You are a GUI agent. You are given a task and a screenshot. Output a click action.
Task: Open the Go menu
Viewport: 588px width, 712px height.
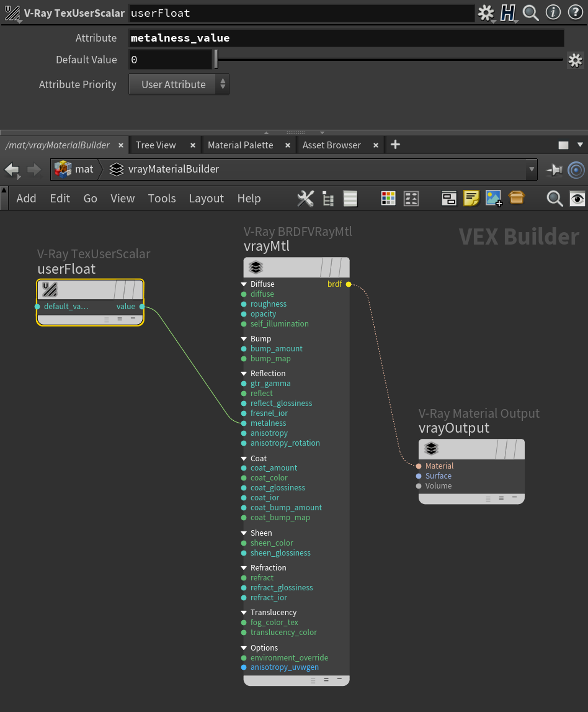pos(91,199)
